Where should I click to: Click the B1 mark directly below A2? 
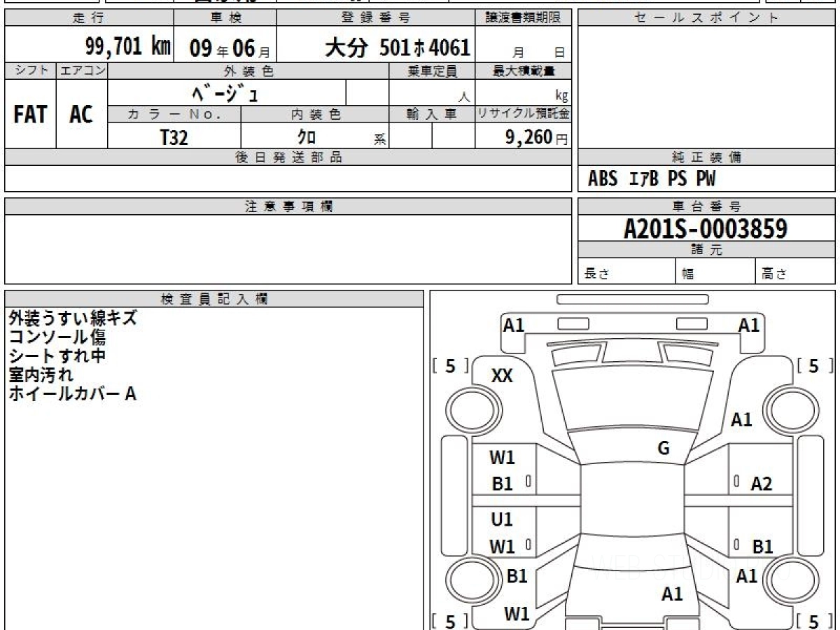(762, 547)
